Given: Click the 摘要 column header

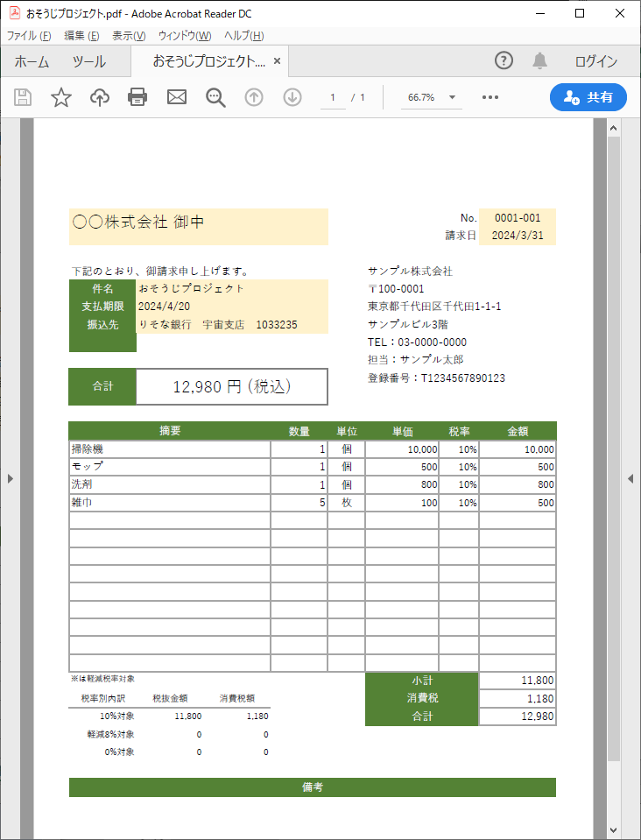Looking at the screenshot, I should tap(170, 431).
